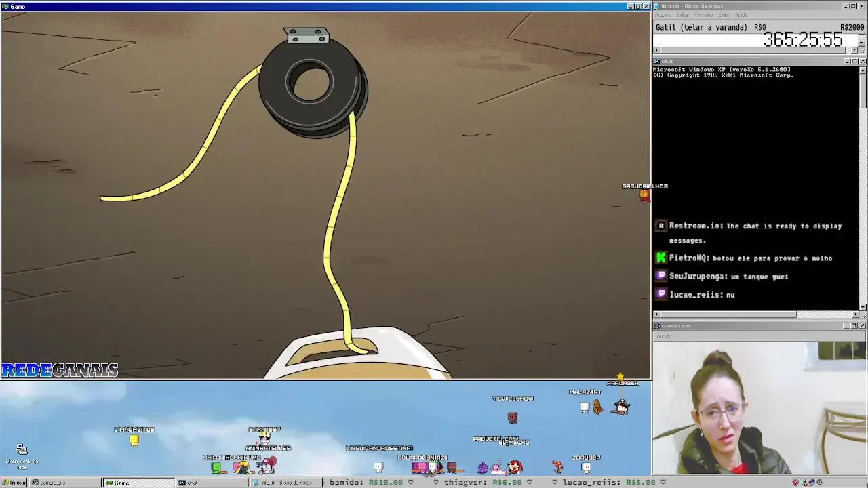This screenshot has width=868, height=488.
Task: Open Arquivo menu in Notepad
Action: [x=663, y=15]
